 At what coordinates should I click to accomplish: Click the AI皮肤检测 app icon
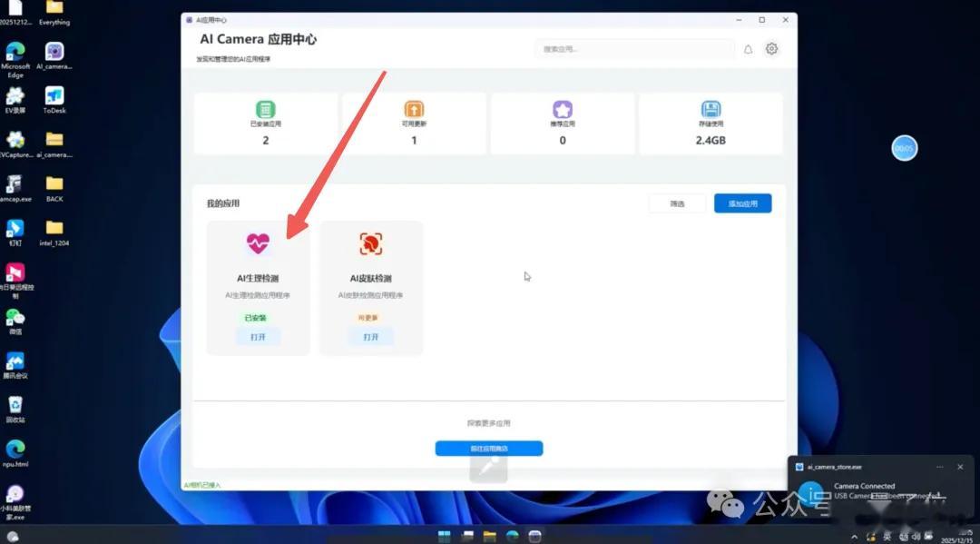370,242
